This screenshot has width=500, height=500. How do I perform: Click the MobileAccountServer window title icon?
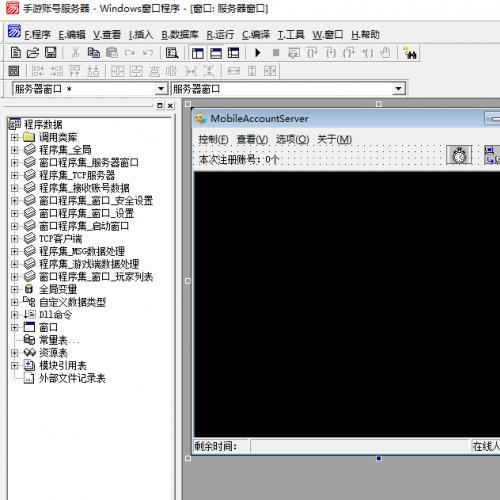pos(200,119)
